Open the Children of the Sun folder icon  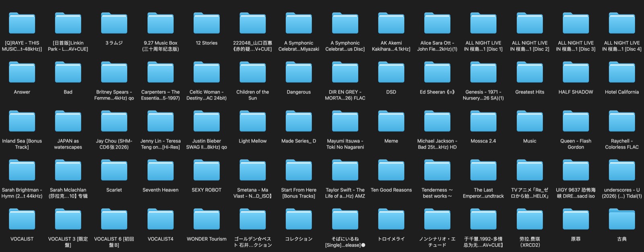click(253, 72)
